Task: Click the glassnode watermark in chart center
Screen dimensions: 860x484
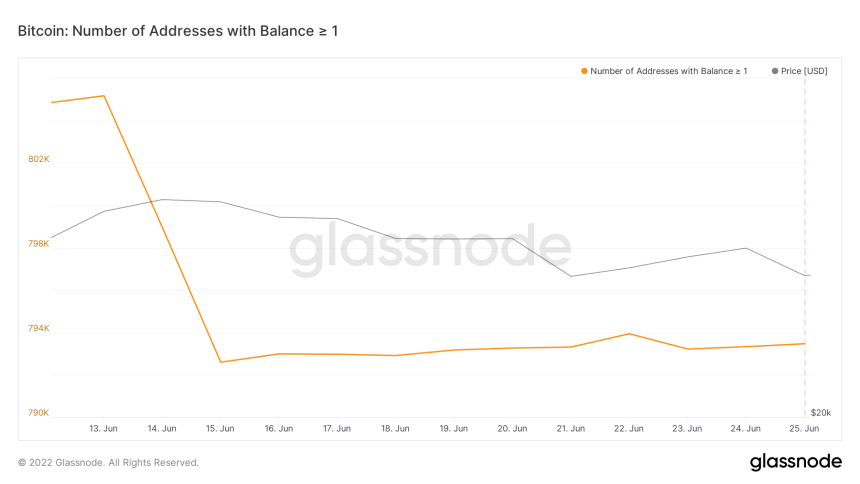Action: tap(430, 249)
